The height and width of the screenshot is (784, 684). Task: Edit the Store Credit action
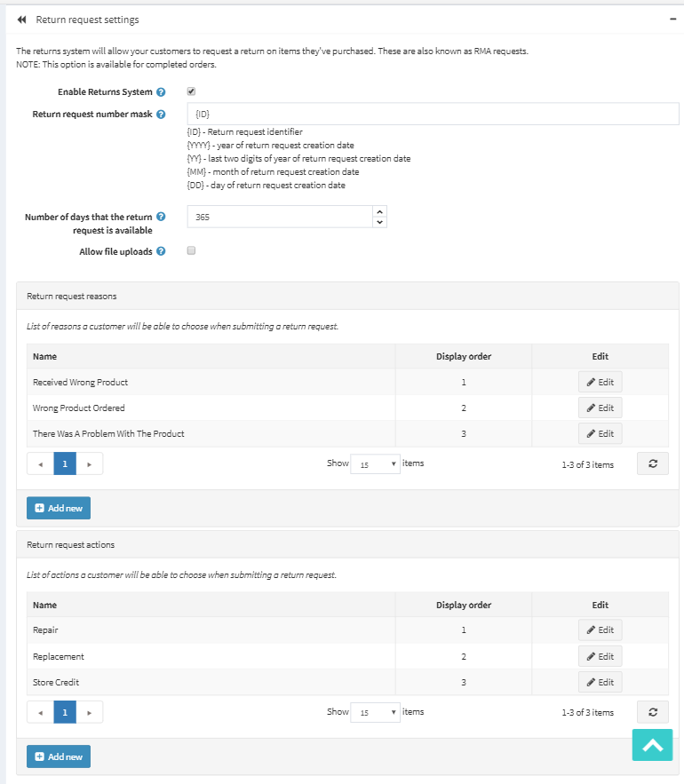tap(600, 682)
